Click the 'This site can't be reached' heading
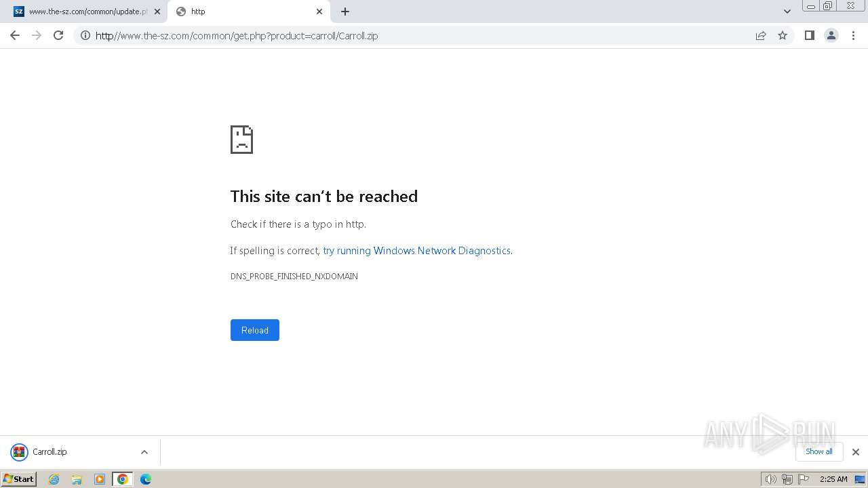868x488 pixels. tap(324, 197)
